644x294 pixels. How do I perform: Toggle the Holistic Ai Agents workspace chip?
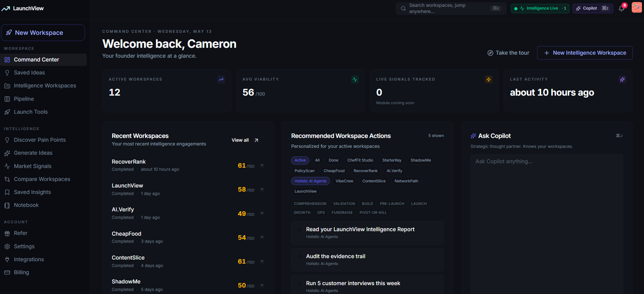311,181
